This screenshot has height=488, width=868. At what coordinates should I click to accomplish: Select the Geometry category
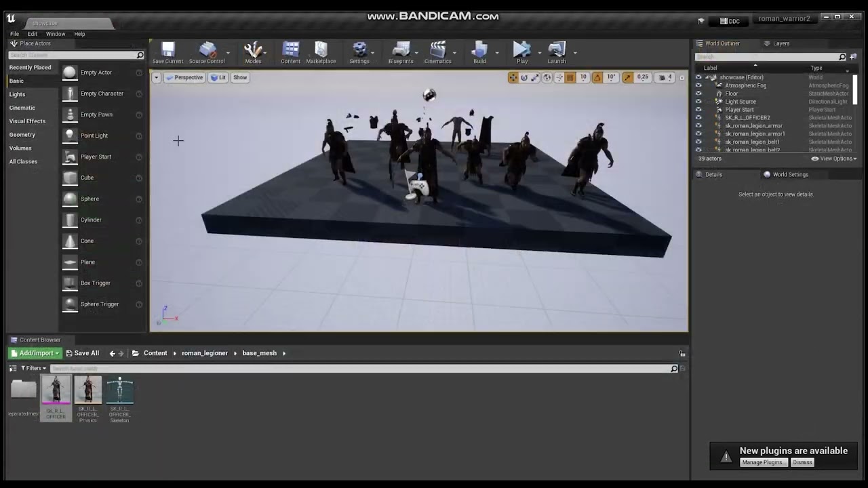(22, 135)
